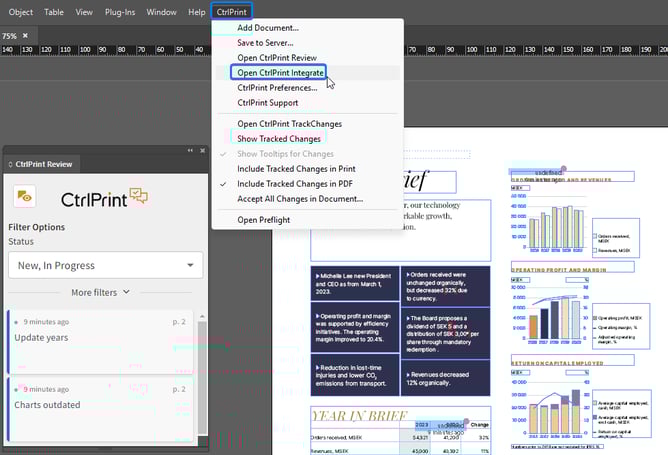Toggle Show Tracked Changes option
The width and height of the screenshot is (668, 455).
(x=279, y=138)
